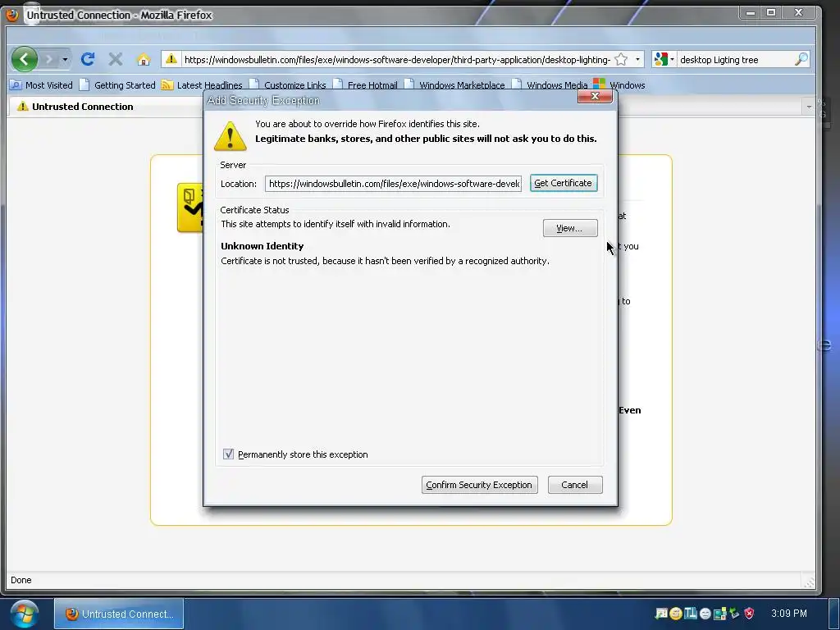Viewport: 840px width, 630px height.
Task: Click the 'desktop Ligting tree' search field
Action: (734, 59)
